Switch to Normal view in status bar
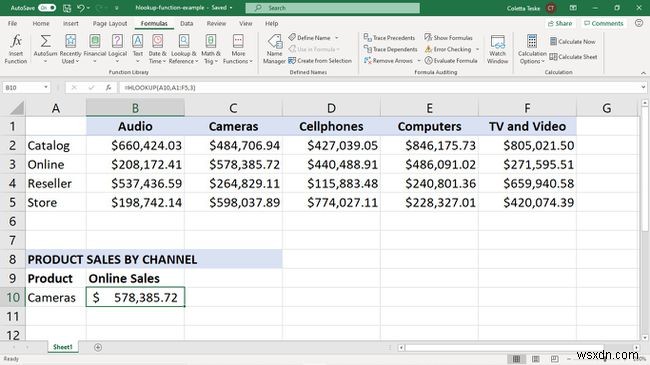The height and width of the screenshot is (365, 650). (517, 359)
